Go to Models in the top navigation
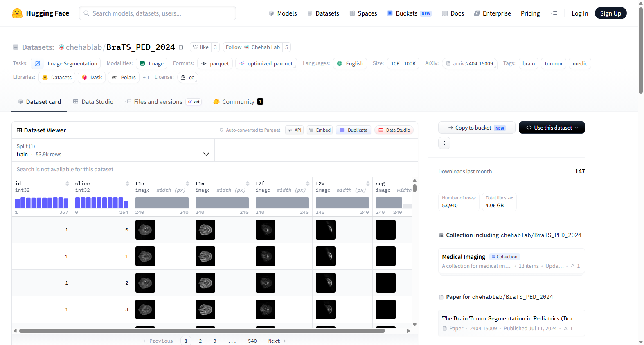This screenshot has width=644, height=345. point(283,13)
